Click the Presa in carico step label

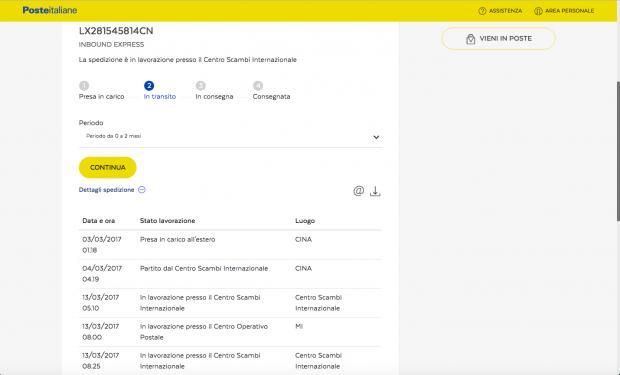tap(101, 97)
